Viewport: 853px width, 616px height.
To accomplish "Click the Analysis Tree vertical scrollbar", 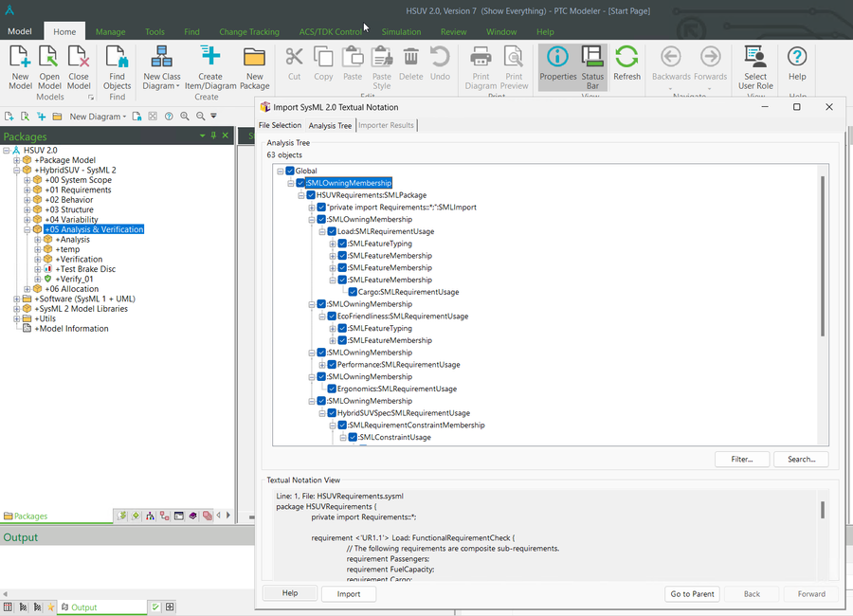I will (822, 256).
